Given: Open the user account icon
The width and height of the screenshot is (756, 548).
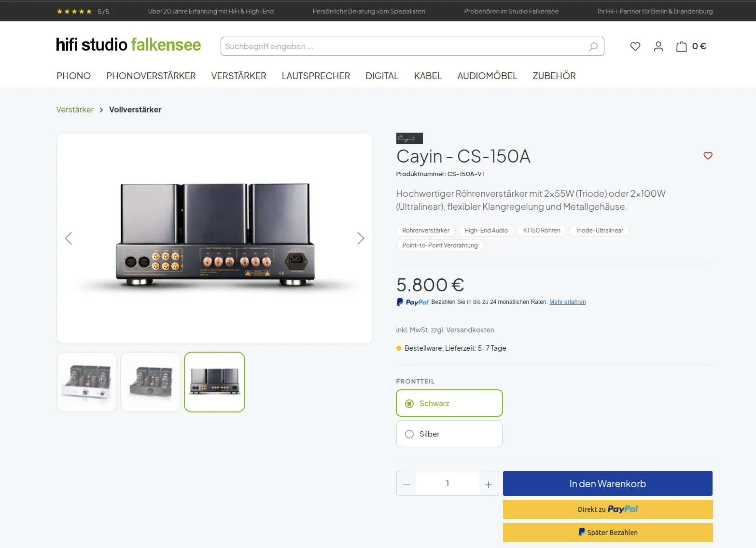Looking at the screenshot, I should (658, 46).
